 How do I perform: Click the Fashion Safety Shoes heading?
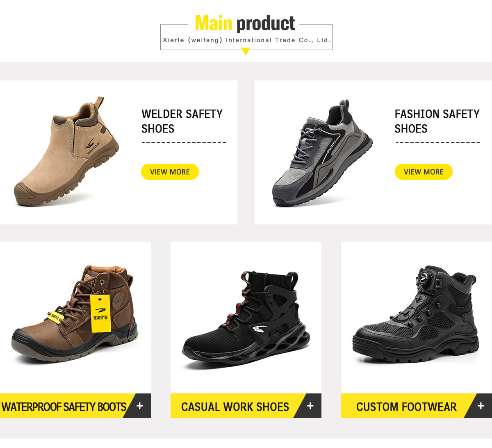pos(437,121)
